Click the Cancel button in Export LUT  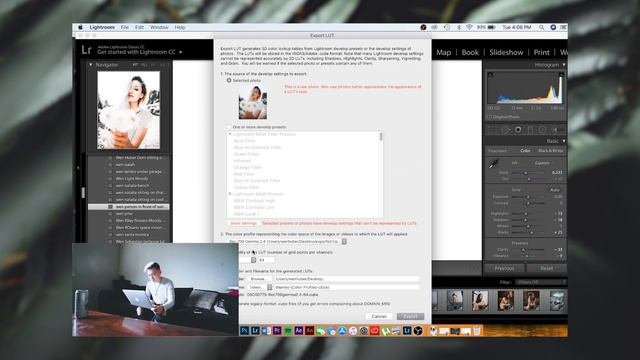coord(379,316)
